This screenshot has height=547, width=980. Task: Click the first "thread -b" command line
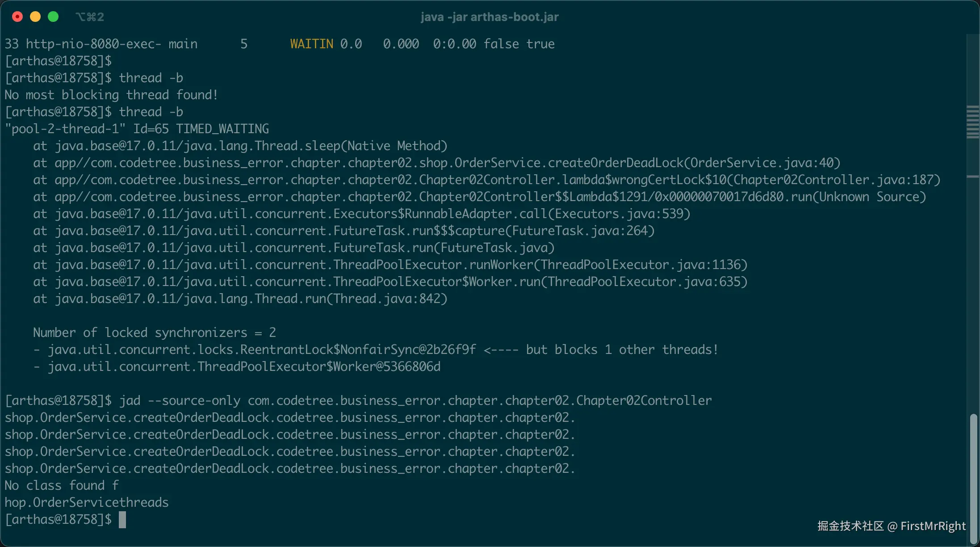(151, 78)
